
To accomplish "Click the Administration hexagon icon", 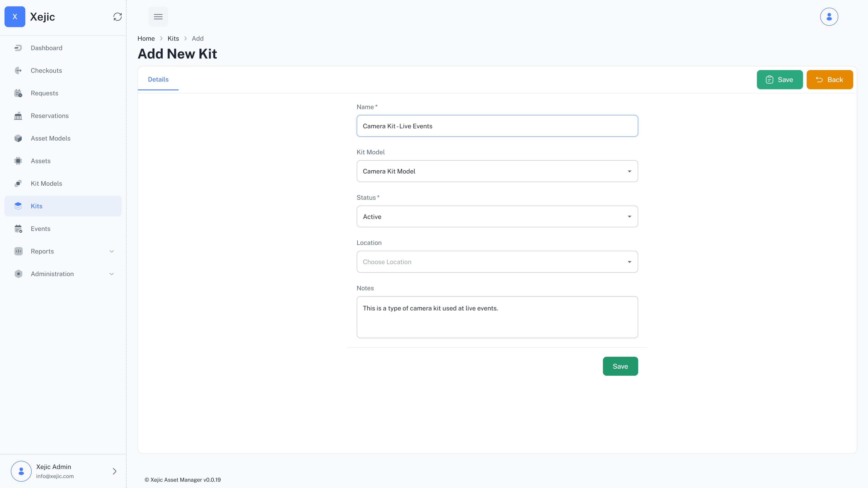I will 18,274.
